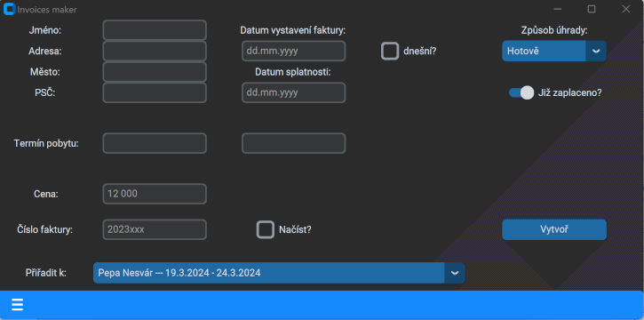The image size is (644, 320).
Task: Focus the Adresa input field
Action: pos(155,51)
